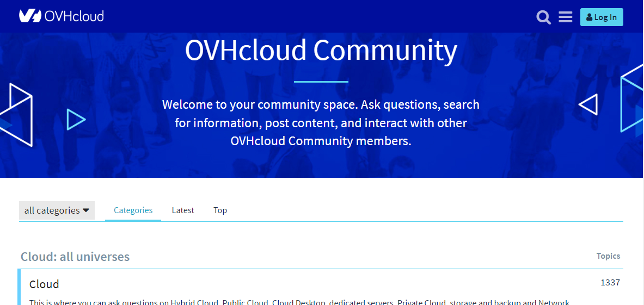Switch to the Categories tab
This screenshot has width=644, height=305.
pos(133,210)
